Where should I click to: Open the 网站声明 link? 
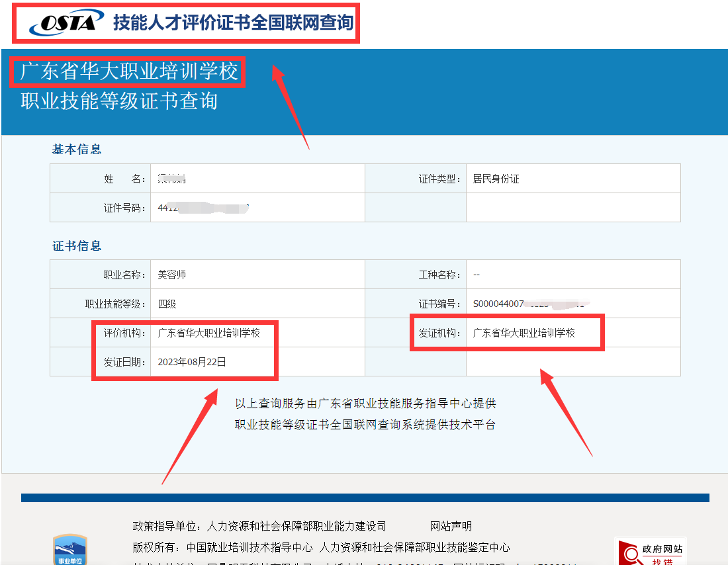point(450,526)
